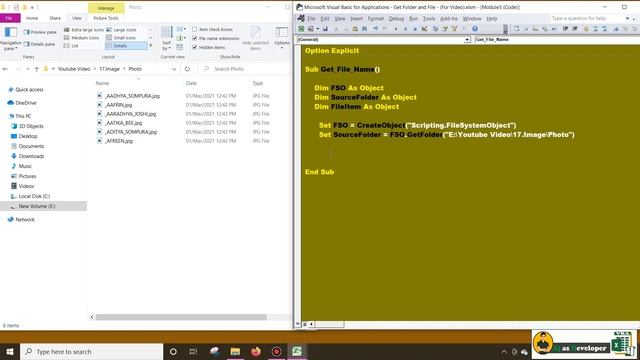Click the Reset stop icon in VBA toolbar

coord(415,29)
